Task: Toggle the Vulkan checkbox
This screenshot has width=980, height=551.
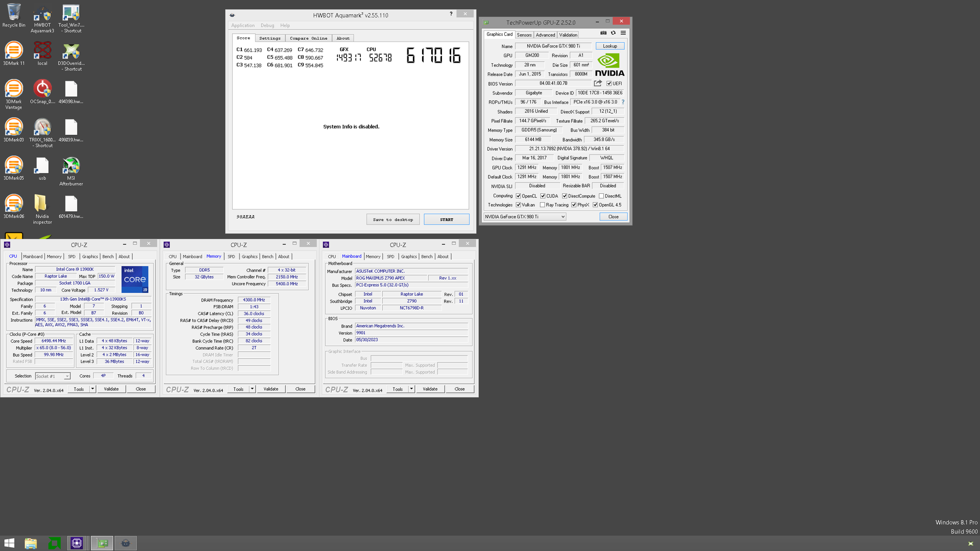Action: (x=518, y=205)
